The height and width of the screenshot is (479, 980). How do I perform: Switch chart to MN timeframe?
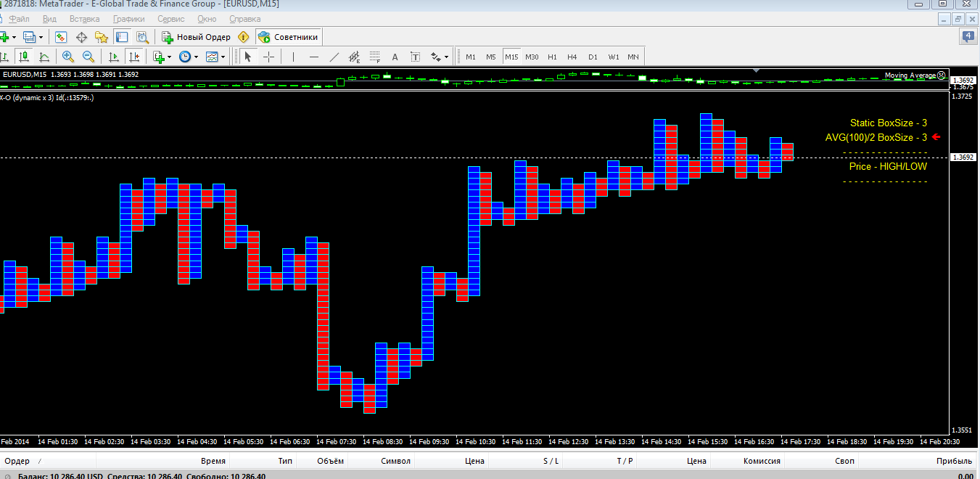(x=633, y=57)
